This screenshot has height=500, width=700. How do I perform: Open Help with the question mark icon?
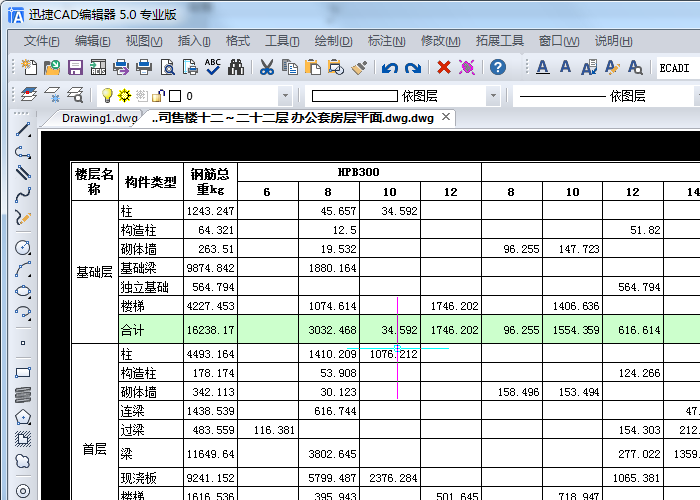(x=498, y=68)
